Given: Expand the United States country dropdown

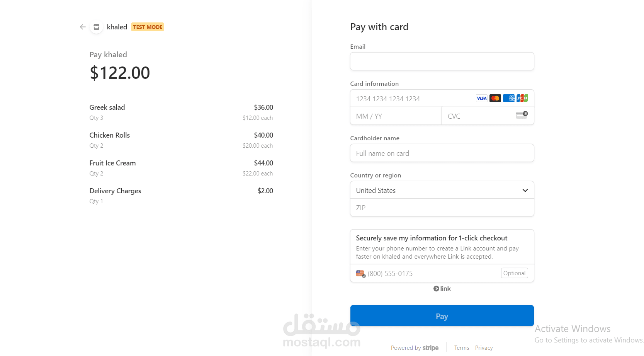Looking at the screenshot, I should pos(442,190).
